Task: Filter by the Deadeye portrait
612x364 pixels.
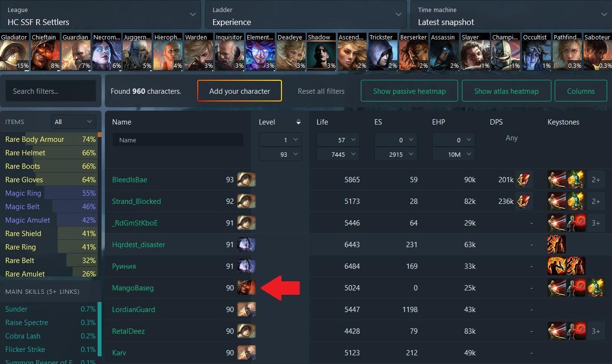Action: 291,52
